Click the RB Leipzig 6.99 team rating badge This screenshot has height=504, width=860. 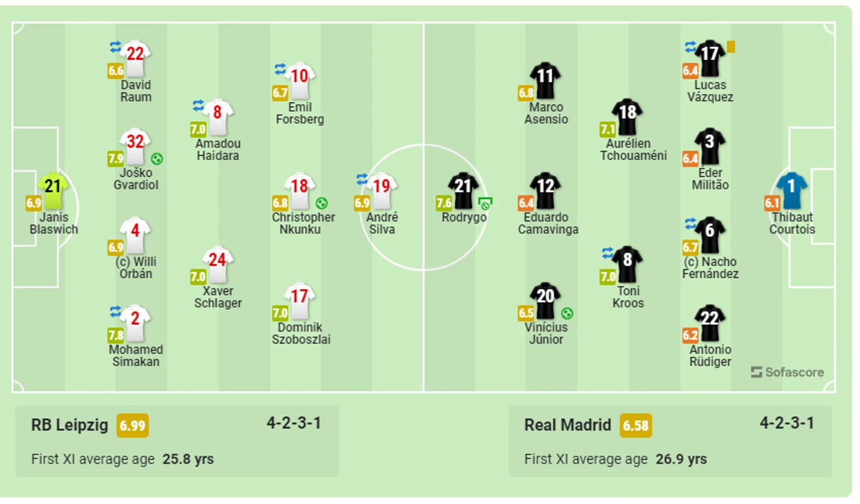pos(133,426)
